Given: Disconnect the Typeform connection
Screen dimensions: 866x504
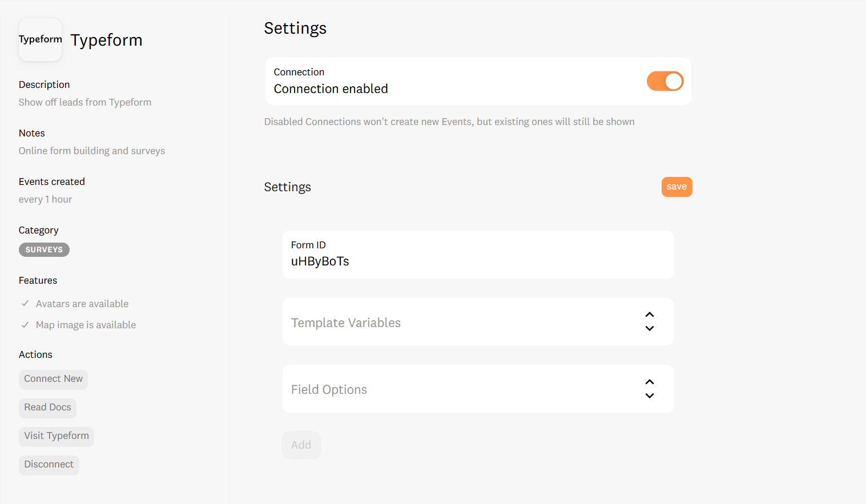Looking at the screenshot, I should point(49,465).
